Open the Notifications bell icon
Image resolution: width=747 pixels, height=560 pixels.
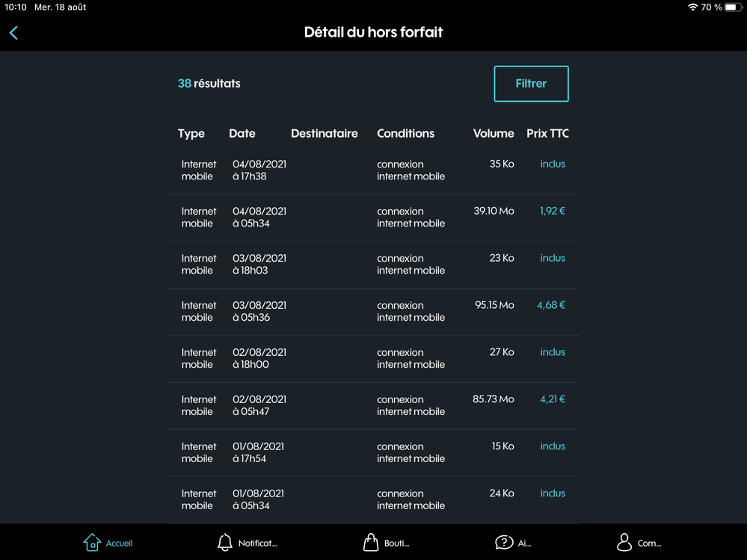pyautogui.click(x=224, y=542)
